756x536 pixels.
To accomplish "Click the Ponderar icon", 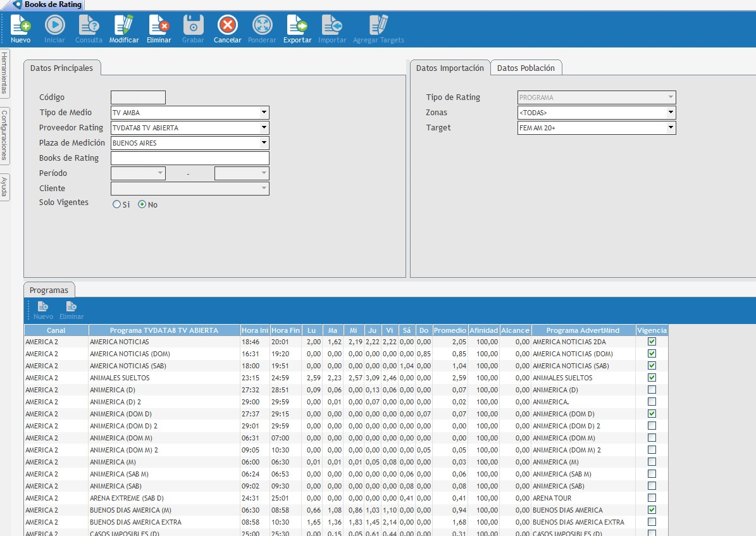I will (262, 25).
